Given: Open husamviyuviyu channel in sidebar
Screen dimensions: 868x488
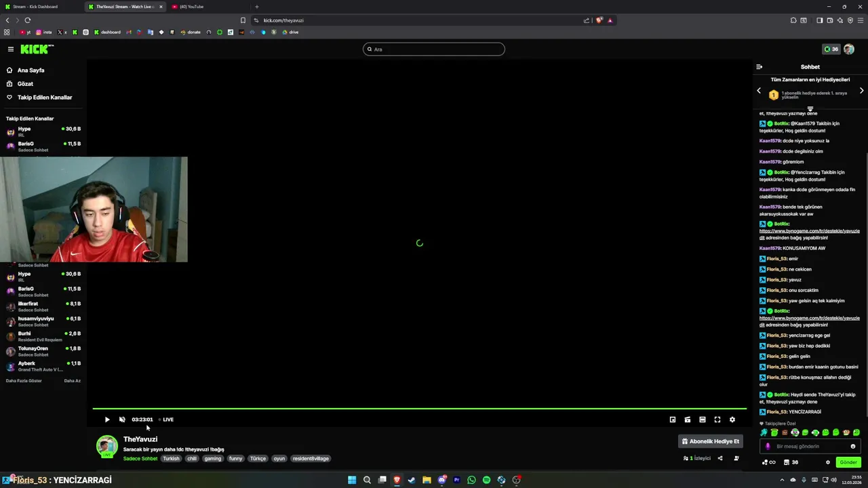Looking at the screenshot, I should click(43, 321).
